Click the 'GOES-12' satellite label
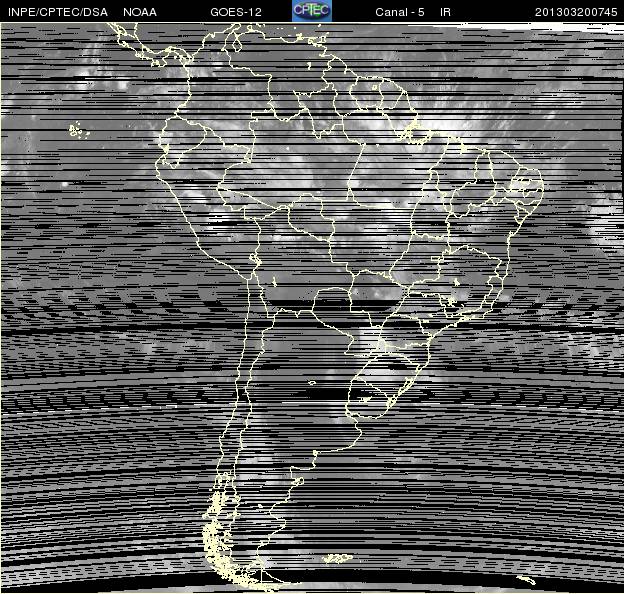Viewport: 624px width, 594px height. 236,12
